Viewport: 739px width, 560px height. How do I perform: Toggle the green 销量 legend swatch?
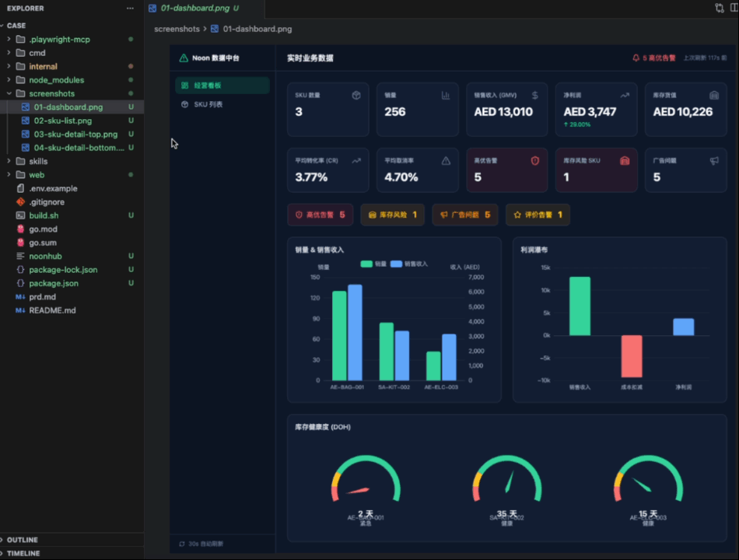[x=366, y=264]
